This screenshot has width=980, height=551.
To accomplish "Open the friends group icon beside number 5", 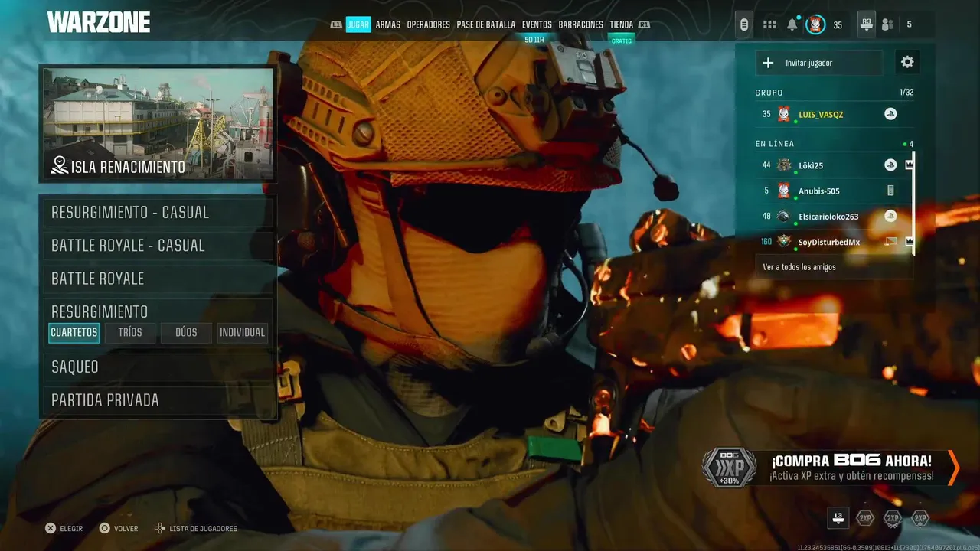I will [x=887, y=24].
